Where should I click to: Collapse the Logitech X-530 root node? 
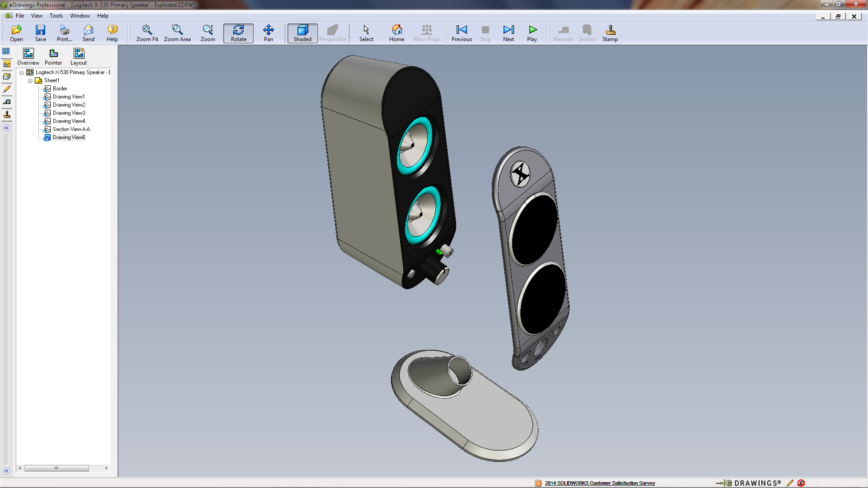pos(21,72)
